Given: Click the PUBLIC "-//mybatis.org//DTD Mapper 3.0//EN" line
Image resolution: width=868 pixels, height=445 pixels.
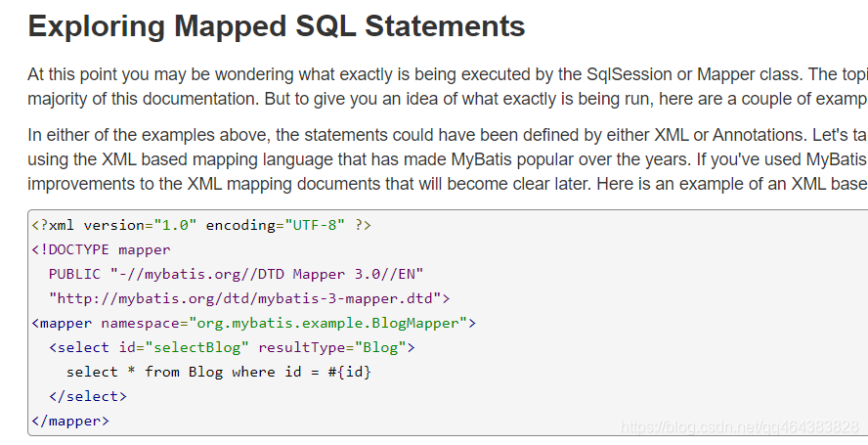Looking at the screenshot, I should 236,274.
